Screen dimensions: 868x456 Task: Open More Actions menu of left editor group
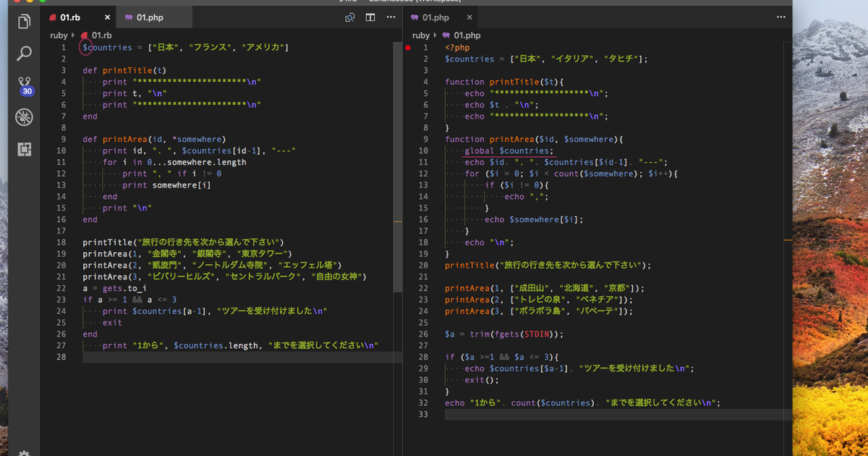pos(390,17)
